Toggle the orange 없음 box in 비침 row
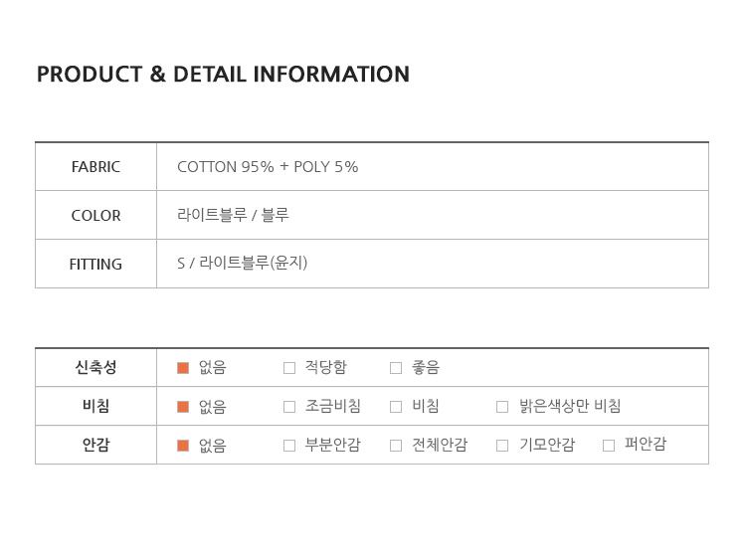This screenshot has width=746, height=560. click(x=183, y=407)
